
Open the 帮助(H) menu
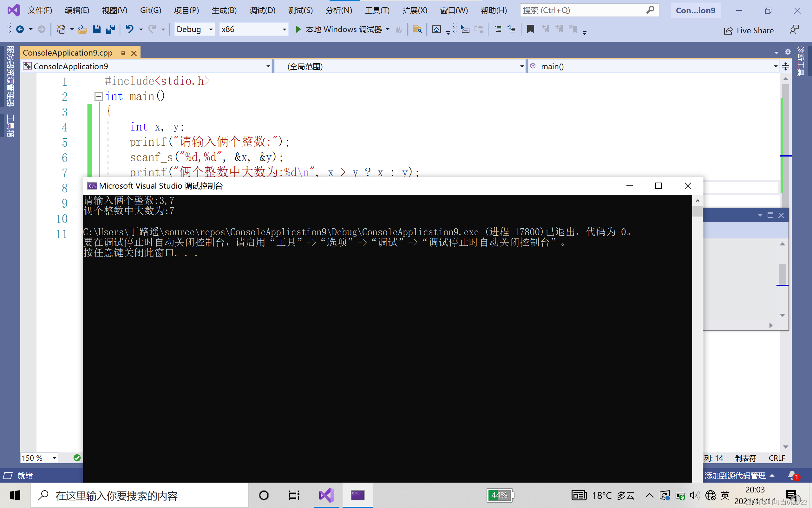click(494, 10)
